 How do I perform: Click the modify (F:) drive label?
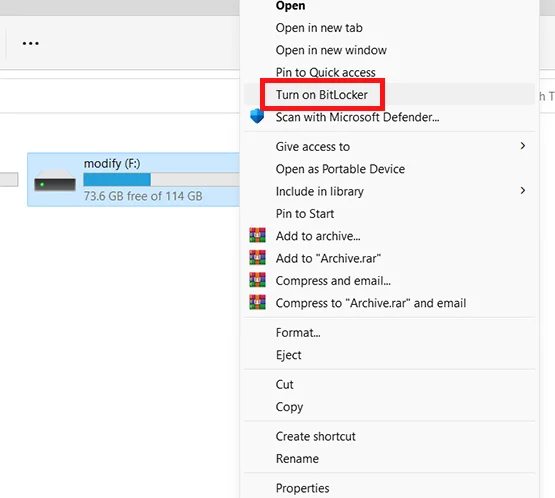(x=112, y=164)
